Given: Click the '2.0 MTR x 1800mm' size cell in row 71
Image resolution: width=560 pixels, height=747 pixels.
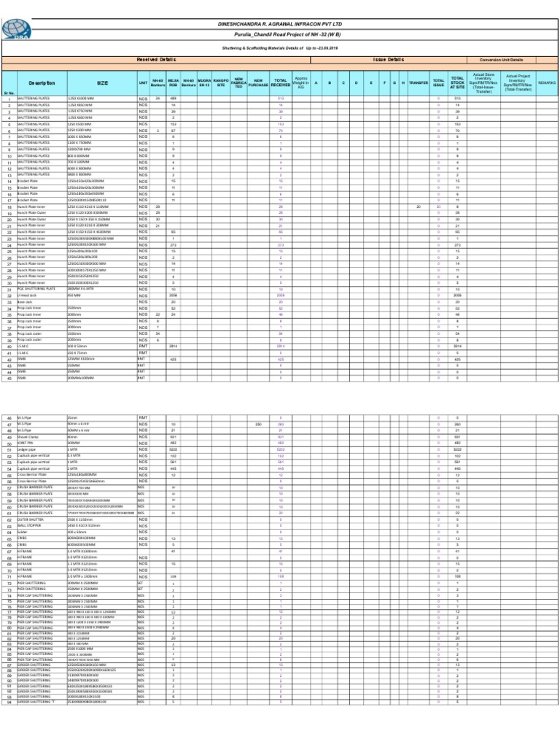Looking at the screenshot, I should pos(102,576).
